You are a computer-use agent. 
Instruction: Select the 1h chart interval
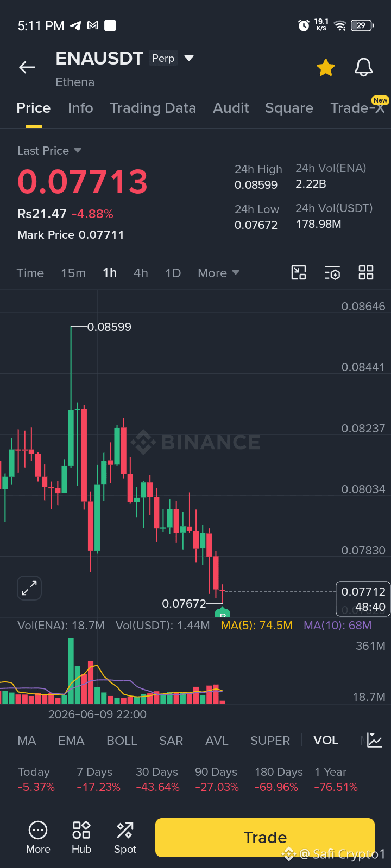[110, 272]
